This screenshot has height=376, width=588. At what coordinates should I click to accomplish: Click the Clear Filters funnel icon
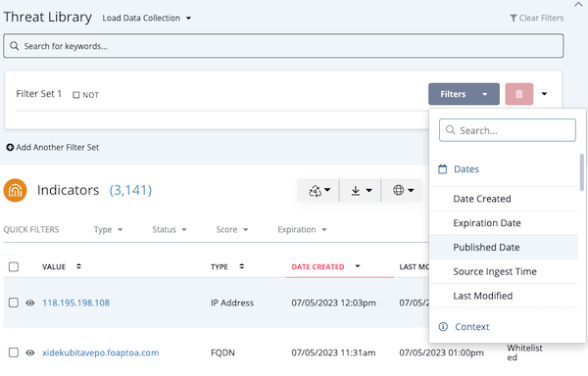coord(514,18)
